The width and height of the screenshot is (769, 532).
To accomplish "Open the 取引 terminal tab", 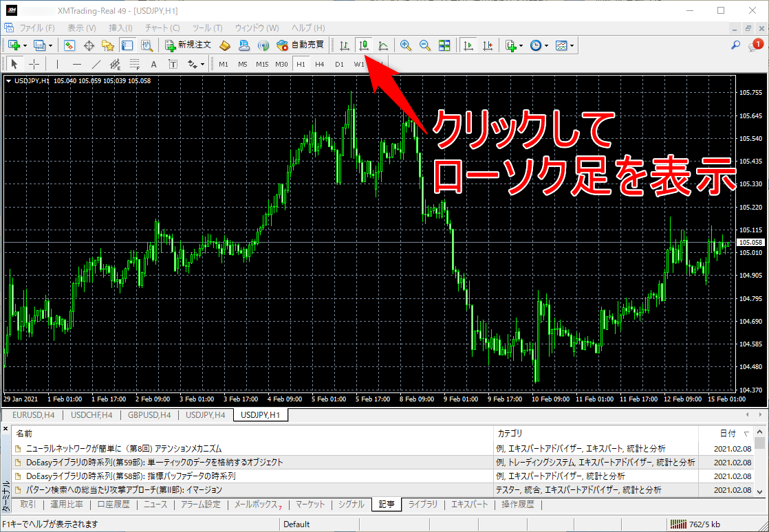I will (28, 504).
